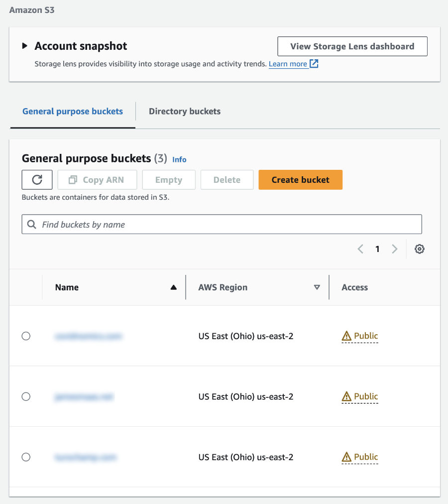Sort by Name column ascending arrow
The height and width of the screenshot is (504, 448).
point(174,287)
